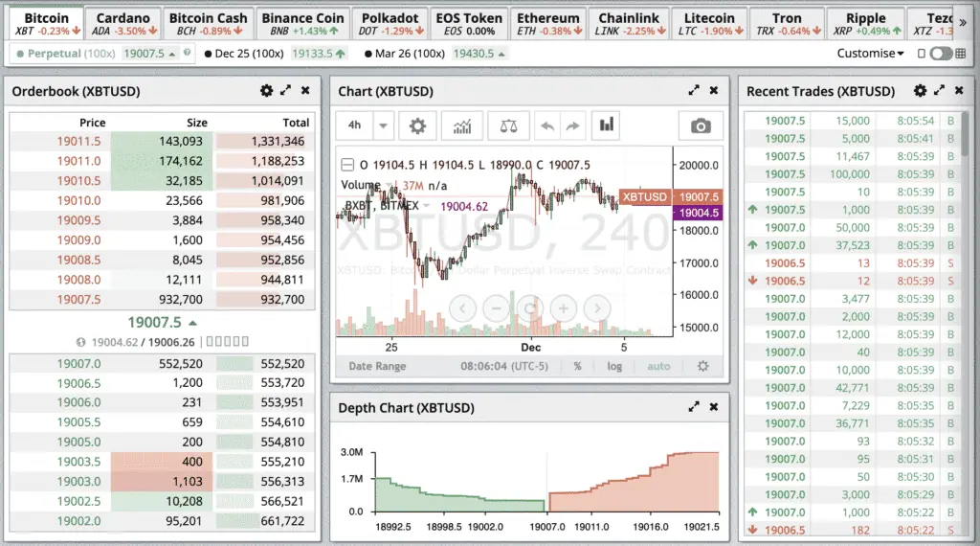Select single column layout icon

coord(921,54)
